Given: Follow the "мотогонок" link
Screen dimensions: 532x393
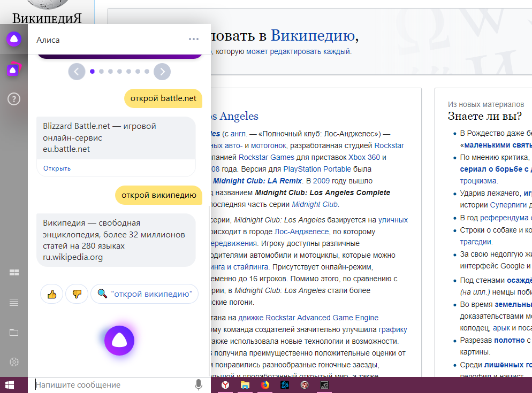Looking at the screenshot, I should 269,146.
